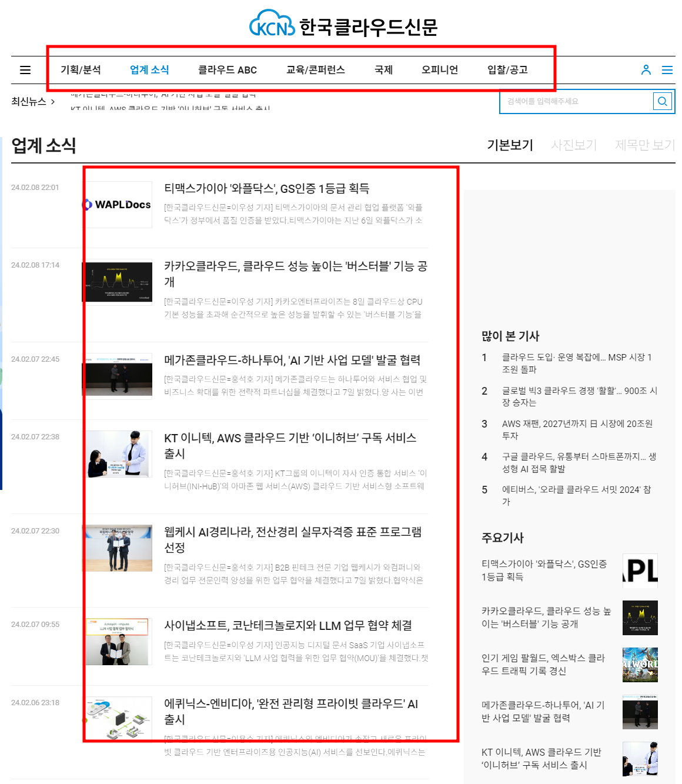Click the 카카오클라우드 article summary text
Screen dimensions: 682x784
[x=293, y=308]
